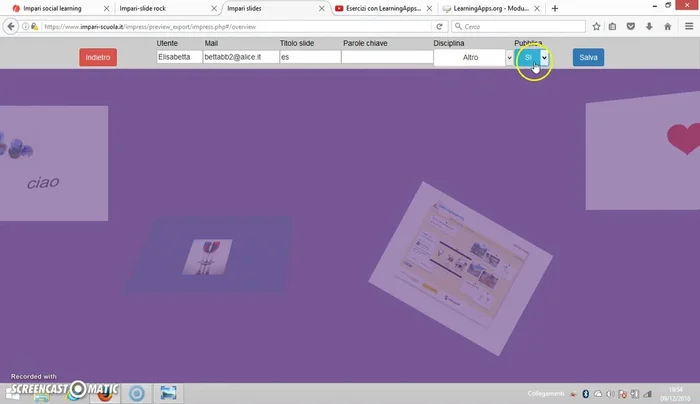Open a new tab with plus button
Screen dimensions: 700x404
tap(555, 8)
